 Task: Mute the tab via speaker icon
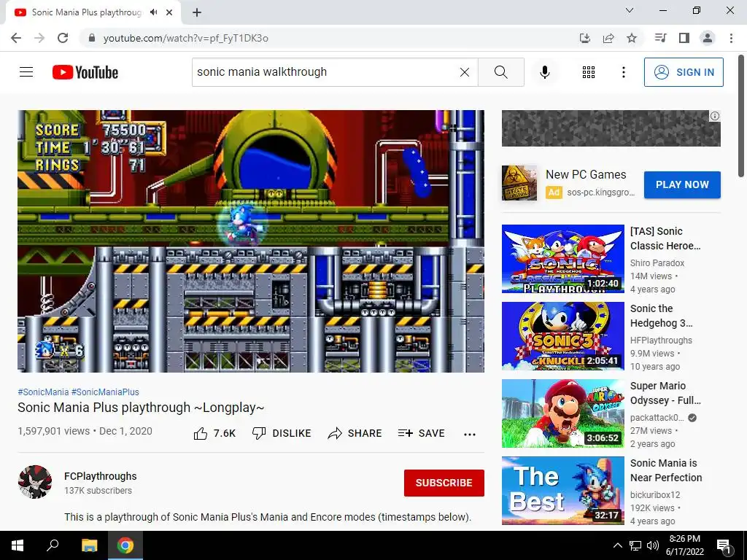pos(153,12)
